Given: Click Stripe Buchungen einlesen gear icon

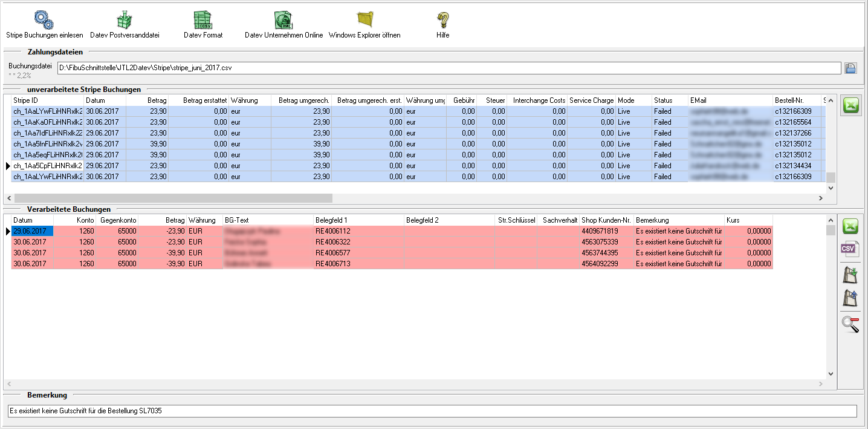Looking at the screenshot, I should [44, 20].
